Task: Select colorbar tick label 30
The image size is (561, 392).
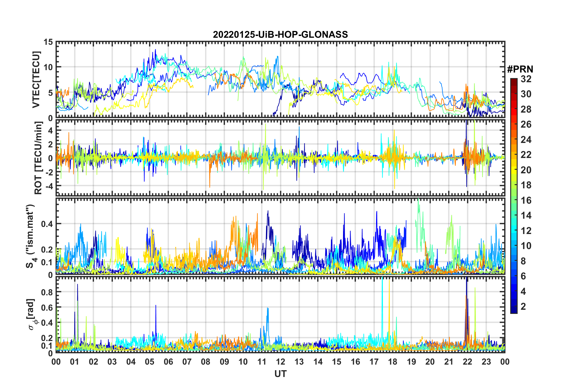Action: tap(526, 94)
